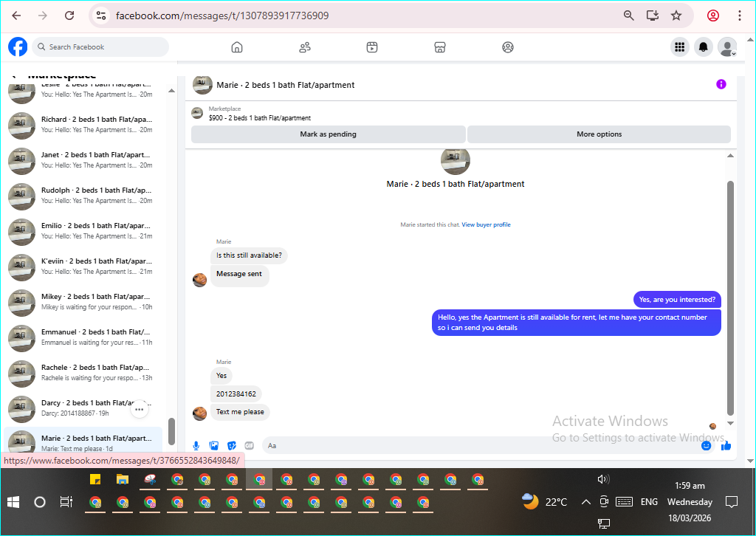
Task: Show hidden tray icons chevron
Action: pyautogui.click(x=585, y=502)
